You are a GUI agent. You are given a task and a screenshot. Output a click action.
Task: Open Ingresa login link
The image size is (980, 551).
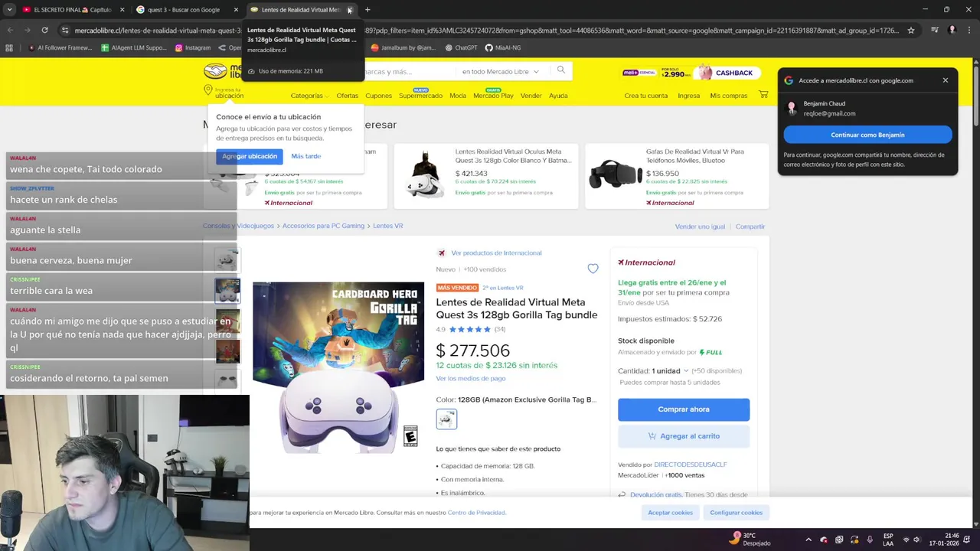688,96
